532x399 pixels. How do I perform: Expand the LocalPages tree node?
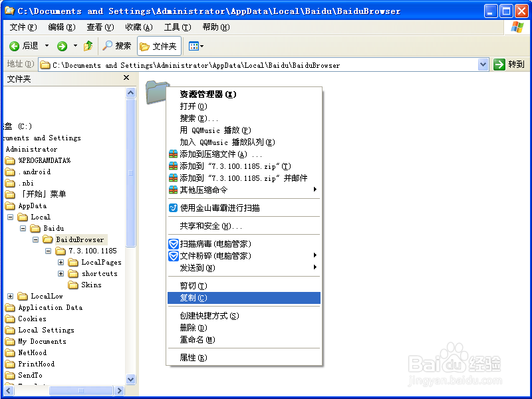[x=61, y=262]
